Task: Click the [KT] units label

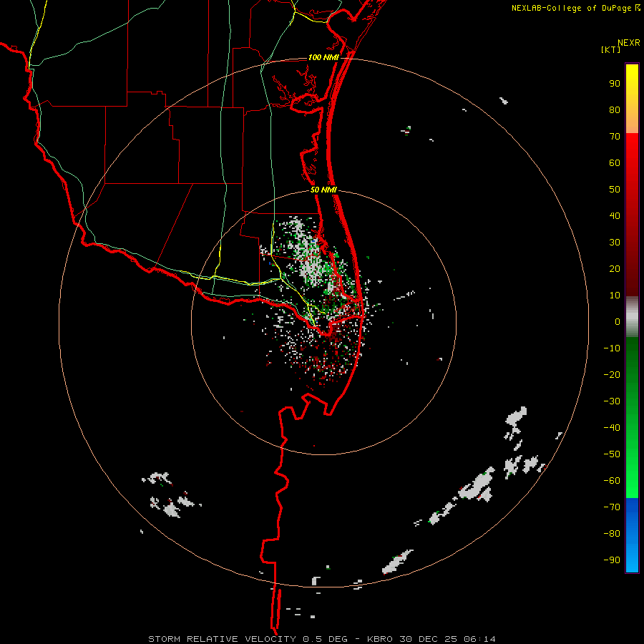Action: 611,49
